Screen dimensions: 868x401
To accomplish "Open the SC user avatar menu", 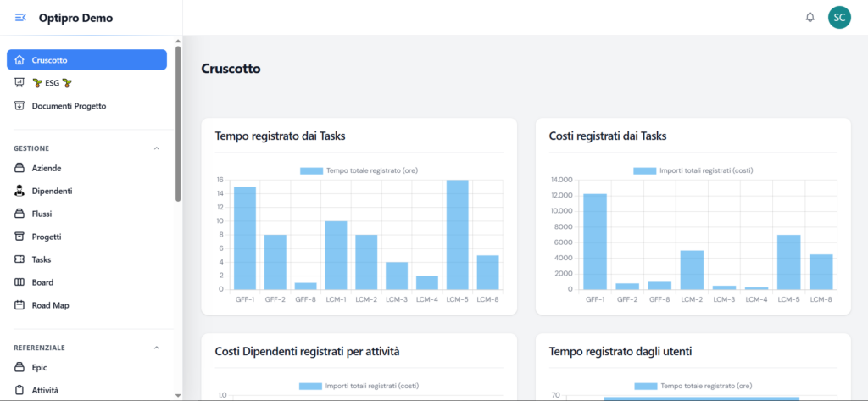I will [838, 18].
